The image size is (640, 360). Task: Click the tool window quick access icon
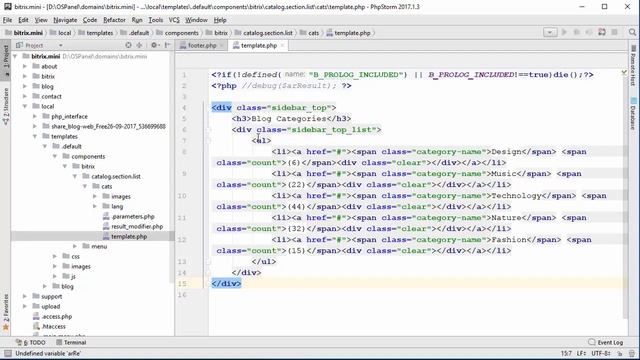pyautogui.click(x=7, y=353)
